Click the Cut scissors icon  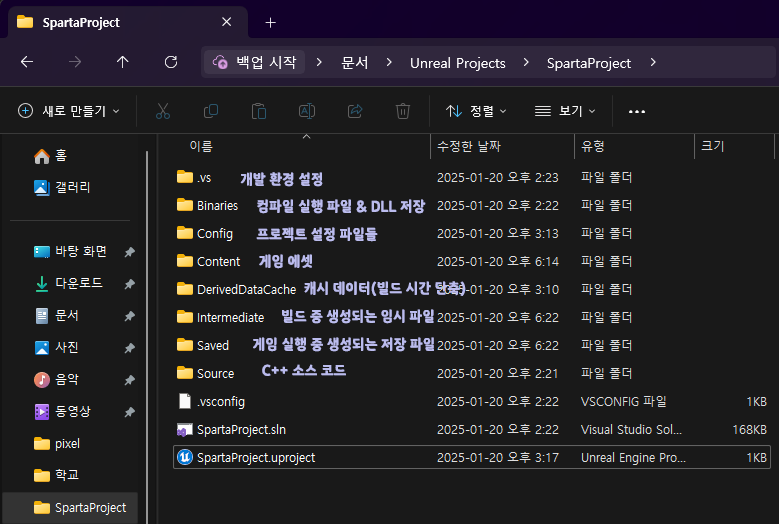click(163, 111)
